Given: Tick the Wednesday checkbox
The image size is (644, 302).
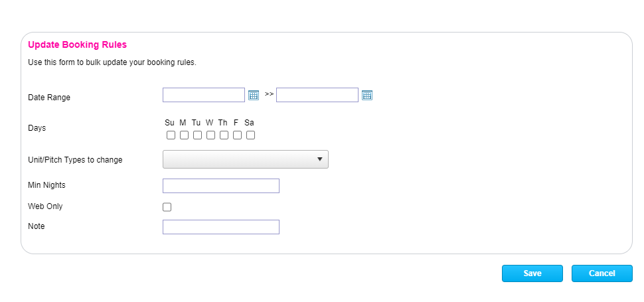Looking at the screenshot, I should (x=210, y=135).
